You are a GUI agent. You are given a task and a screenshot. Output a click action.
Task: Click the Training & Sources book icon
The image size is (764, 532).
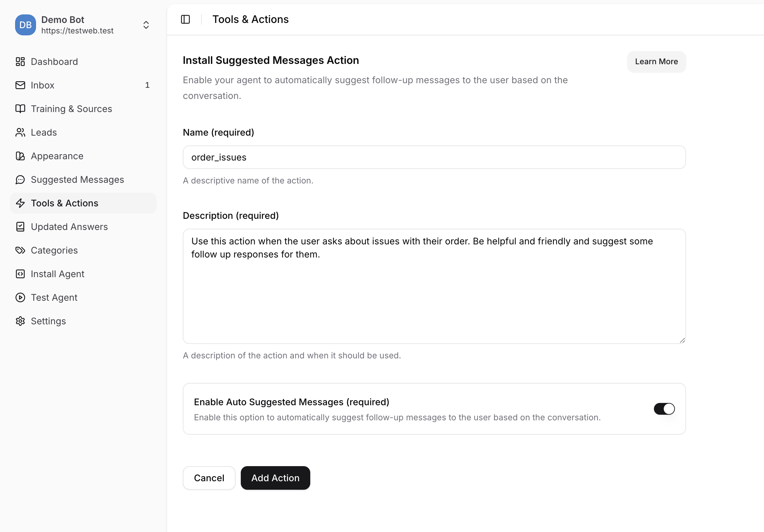(x=20, y=109)
